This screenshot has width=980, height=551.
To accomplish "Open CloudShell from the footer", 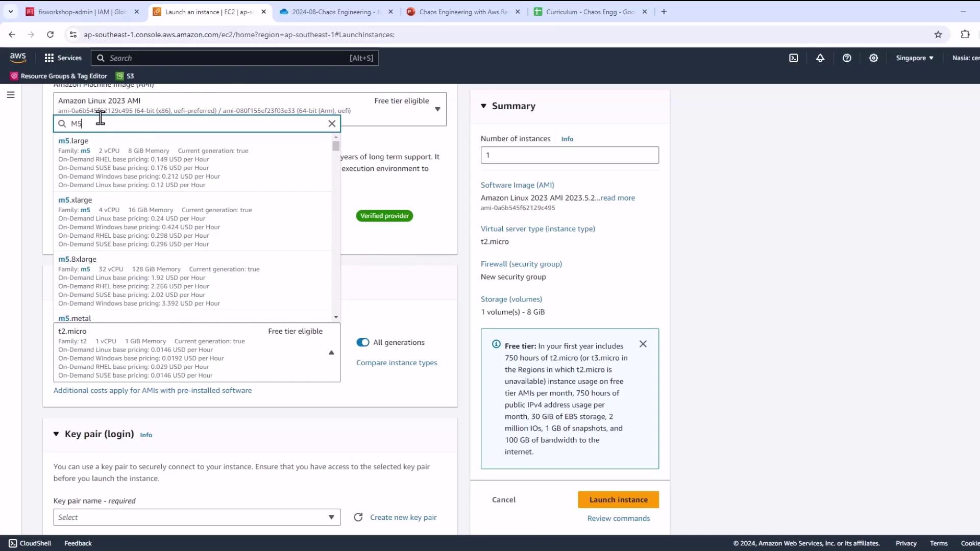I will [x=30, y=543].
